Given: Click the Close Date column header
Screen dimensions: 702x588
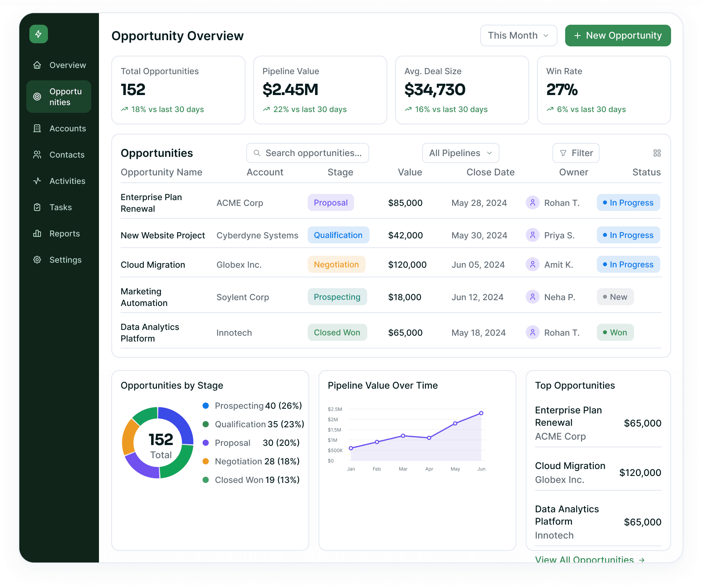Looking at the screenshot, I should pyautogui.click(x=490, y=172).
